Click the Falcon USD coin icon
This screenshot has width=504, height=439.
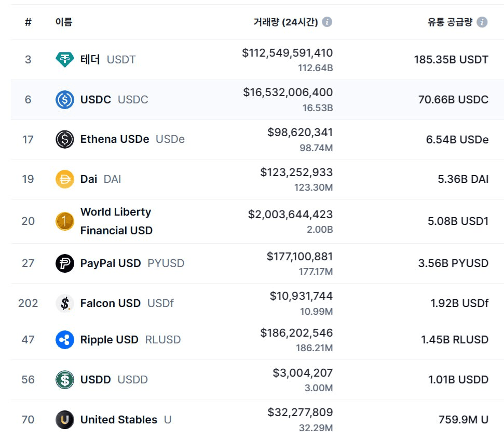[65, 303]
